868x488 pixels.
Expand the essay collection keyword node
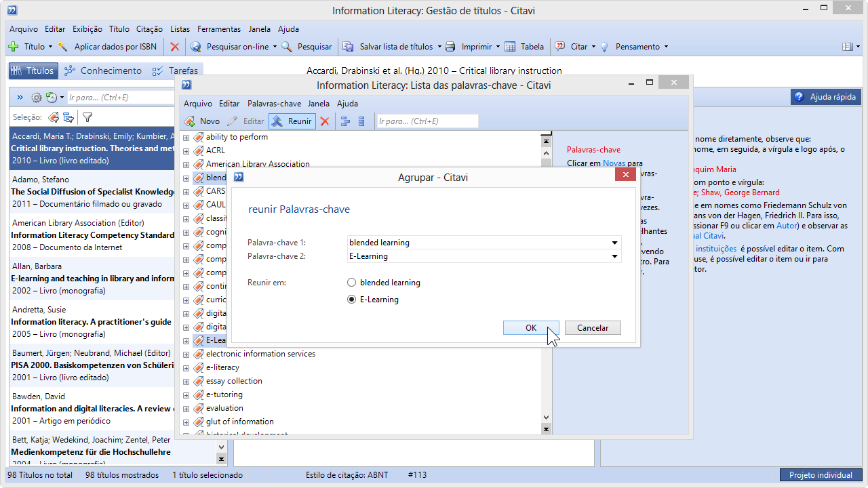pos(186,381)
